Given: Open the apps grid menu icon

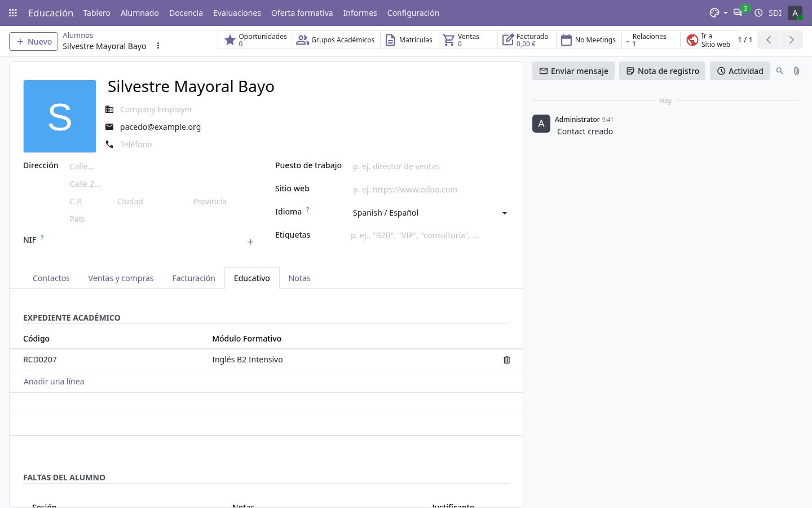Looking at the screenshot, I should (13, 12).
